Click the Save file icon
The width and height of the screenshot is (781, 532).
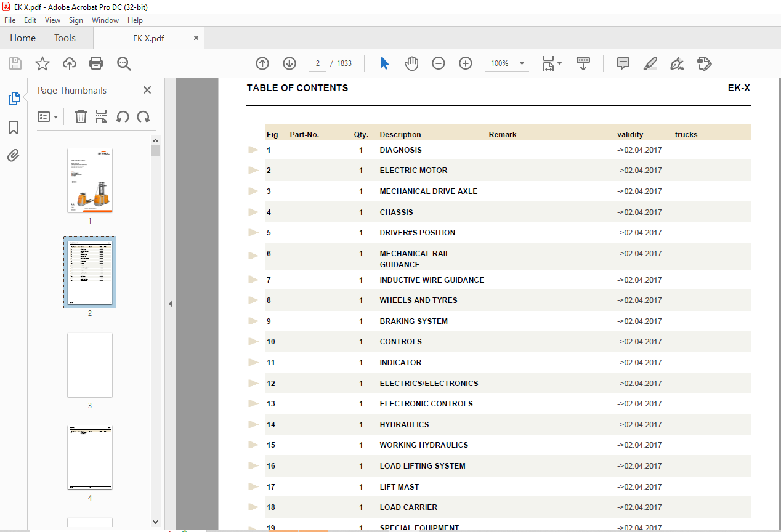click(x=15, y=63)
